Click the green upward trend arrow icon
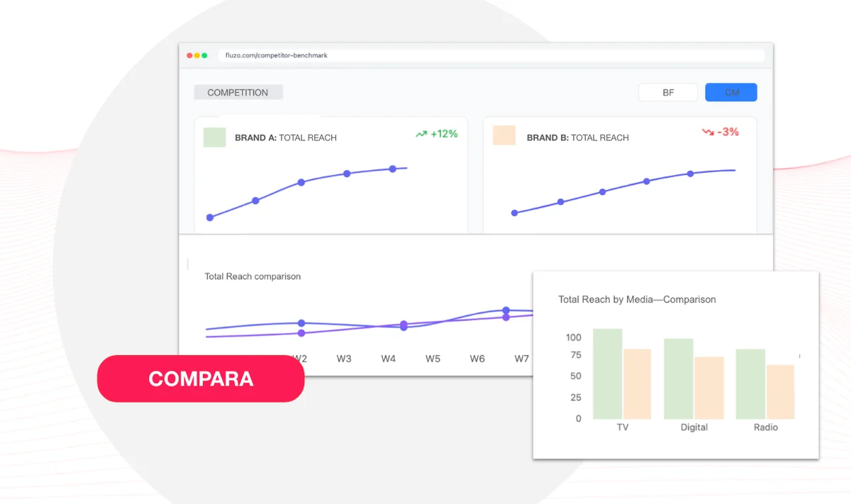The width and height of the screenshot is (851, 504). [421, 133]
